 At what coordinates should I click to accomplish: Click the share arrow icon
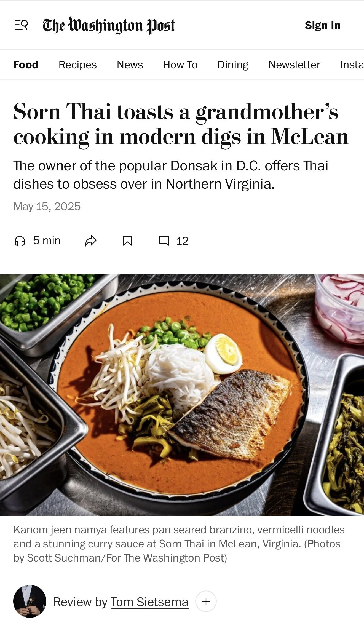pyautogui.click(x=91, y=241)
